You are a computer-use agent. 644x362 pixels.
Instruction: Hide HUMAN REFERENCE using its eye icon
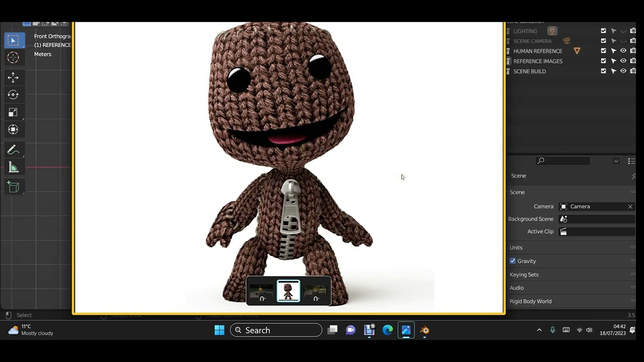(623, 51)
